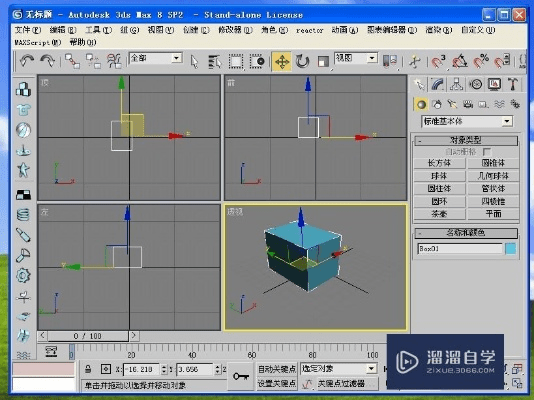The width and height of the screenshot is (534, 400).
Task: Click the 长方体 box button
Action: click(x=439, y=163)
